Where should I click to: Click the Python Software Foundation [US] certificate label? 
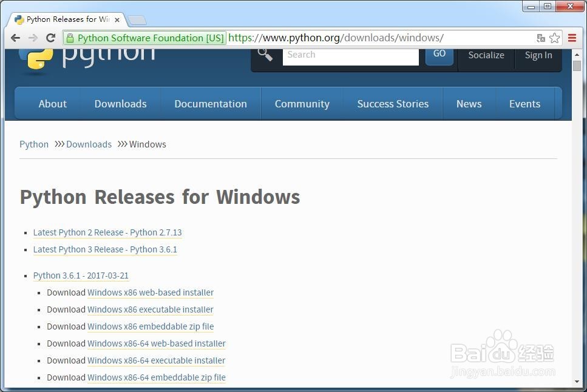[x=151, y=38]
